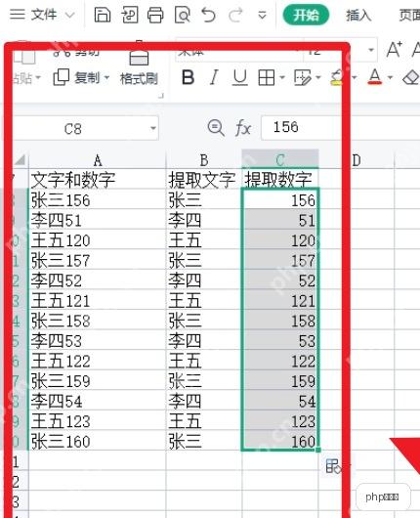Click cell containing 李四51
The image size is (420, 518).
tap(97, 220)
